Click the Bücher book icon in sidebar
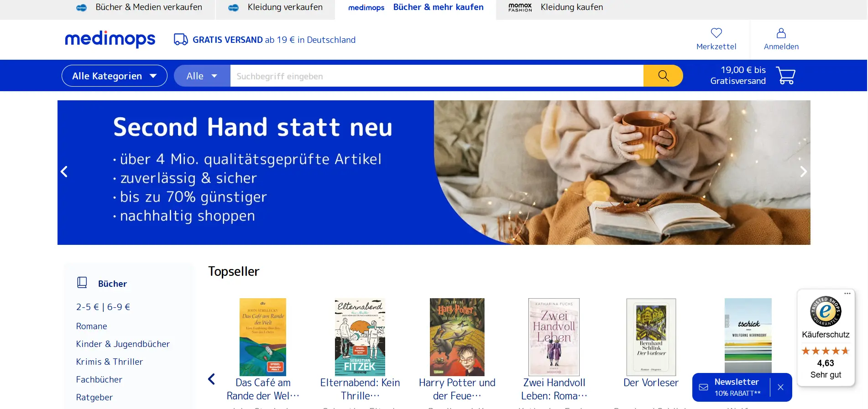Viewport: 868px width, 409px height. click(x=82, y=283)
